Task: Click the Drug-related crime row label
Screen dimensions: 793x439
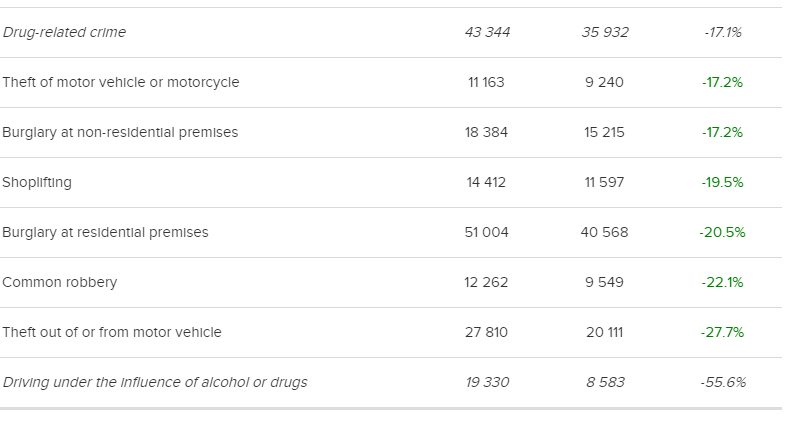Action: coord(64,32)
